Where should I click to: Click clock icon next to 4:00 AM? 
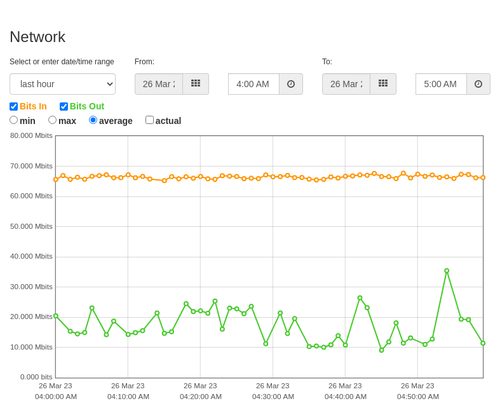pos(291,84)
